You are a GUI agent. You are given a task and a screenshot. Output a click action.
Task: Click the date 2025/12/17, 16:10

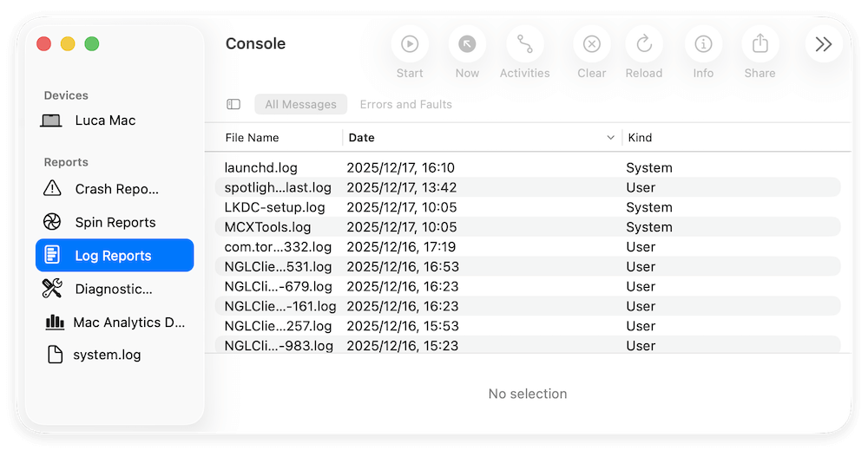click(401, 168)
